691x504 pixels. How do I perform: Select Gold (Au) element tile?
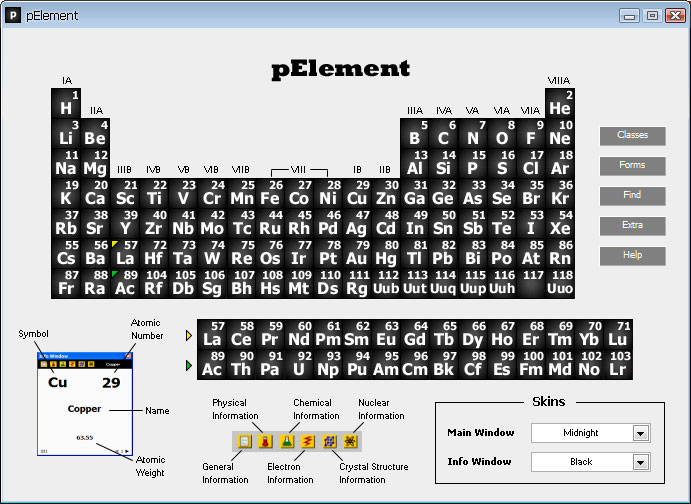coord(357,253)
